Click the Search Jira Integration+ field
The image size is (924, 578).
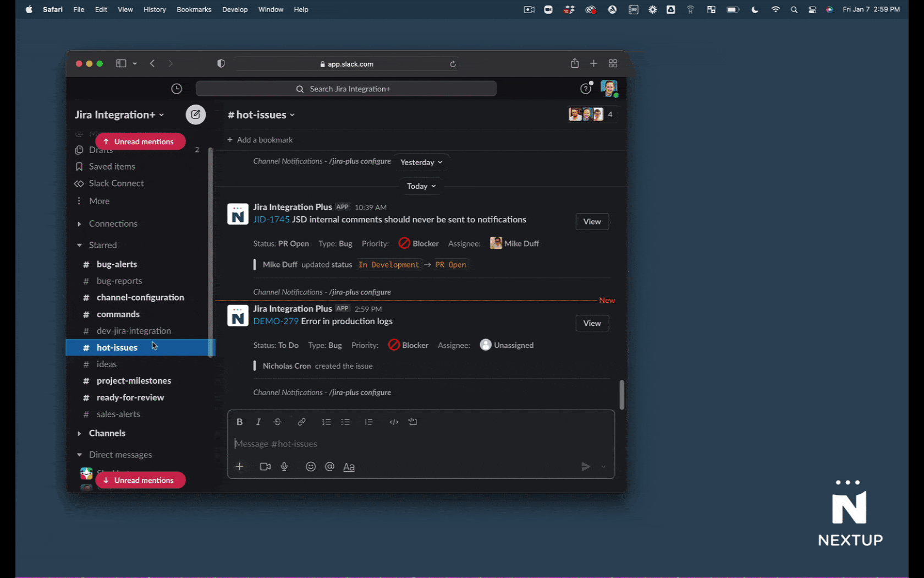point(346,89)
